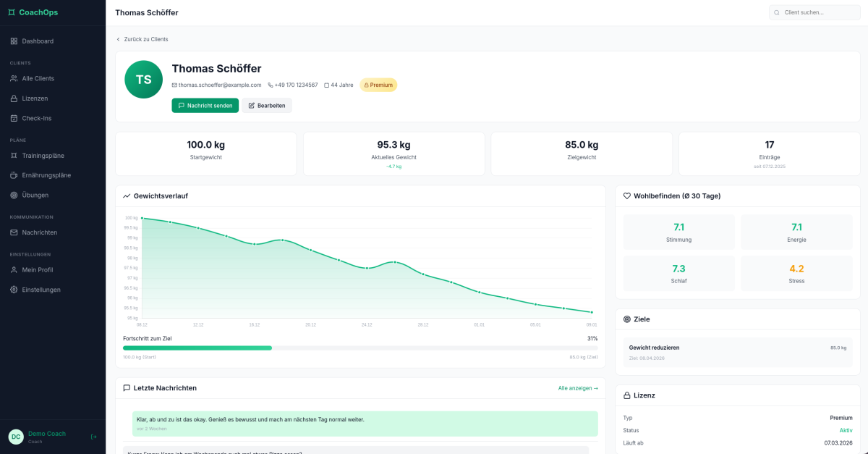
Task: Click the Premium badge on Thomas's profile
Action: coord(378,85)
